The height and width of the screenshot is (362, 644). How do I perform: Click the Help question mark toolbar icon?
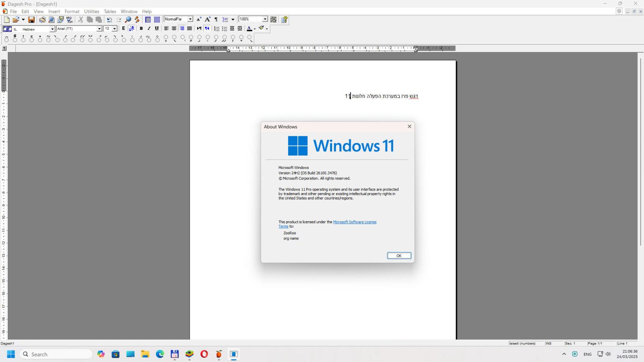tap(285, 20)
